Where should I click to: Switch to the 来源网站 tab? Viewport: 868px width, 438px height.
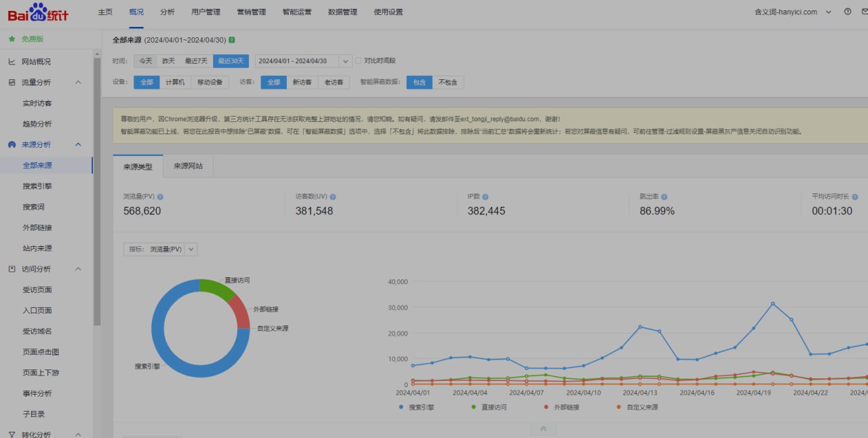tap(188, 165)
